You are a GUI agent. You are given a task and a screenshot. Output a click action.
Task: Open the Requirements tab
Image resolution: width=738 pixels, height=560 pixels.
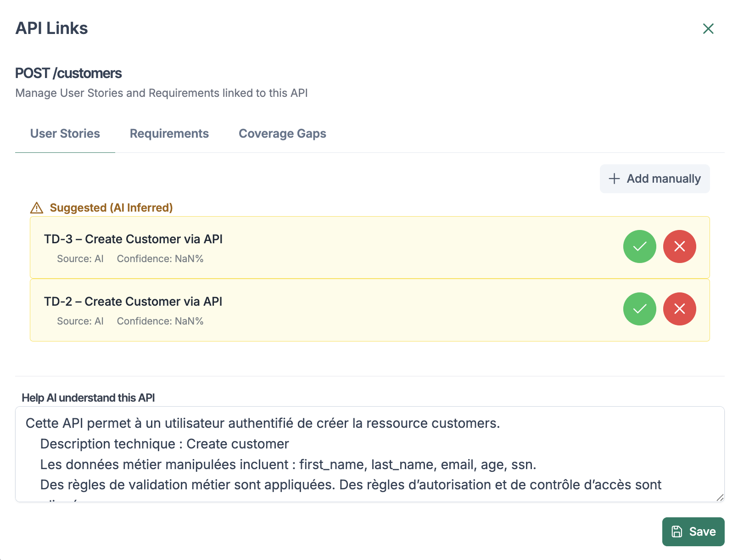[169, 134]
